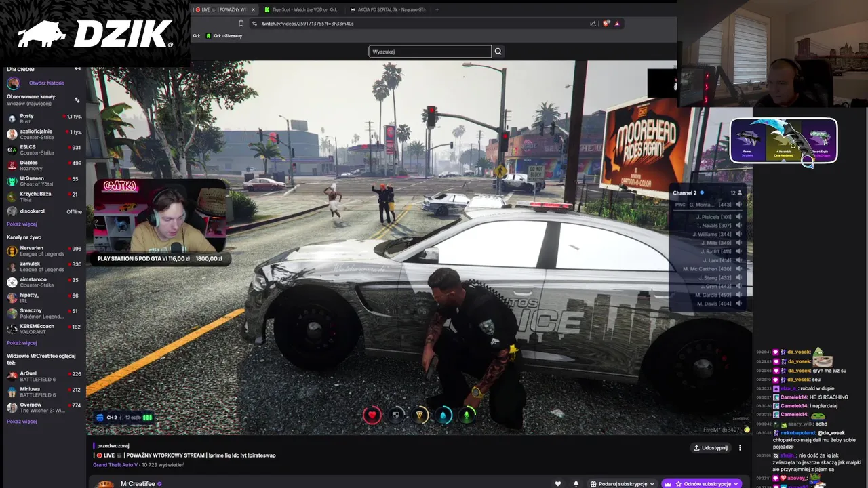Mute T. Navals [307] speaker icon
The image size is (868, 488).
coord(738,226)
